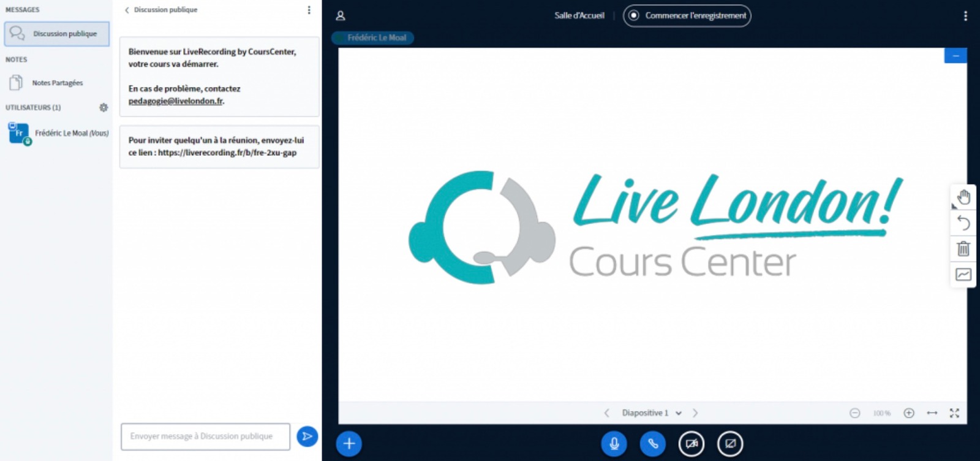Minimize the presentation with the minus button
The height and width of the screenshot is (461, 980).
tap(956, 56)
